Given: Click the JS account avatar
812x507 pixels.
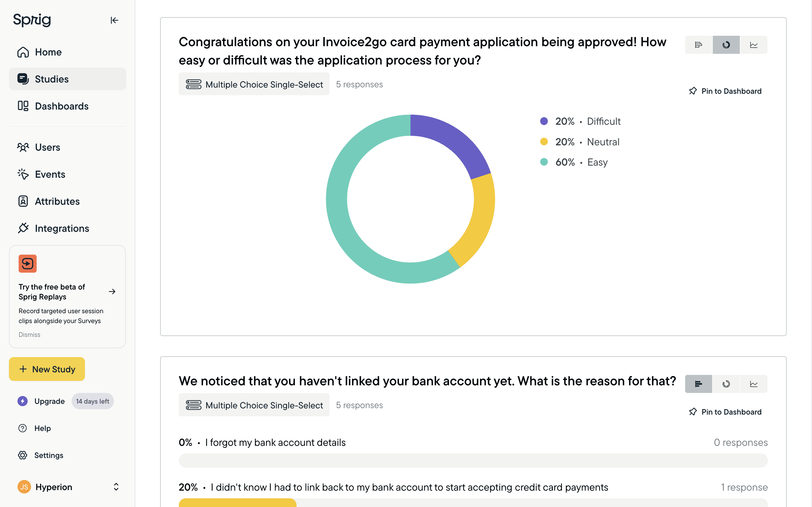Looking at the screenshot, I should point(24,487).
